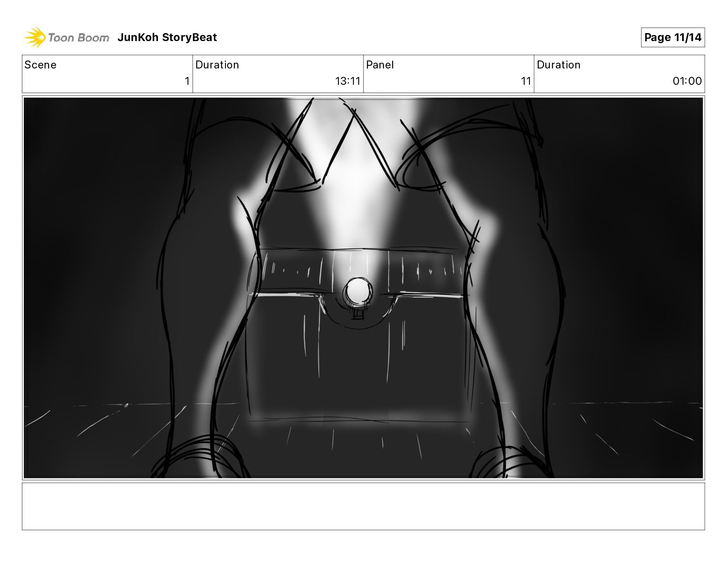Click the scene duration value 13:11
Viewport: 728px width, 563px height.
point(348,81)
